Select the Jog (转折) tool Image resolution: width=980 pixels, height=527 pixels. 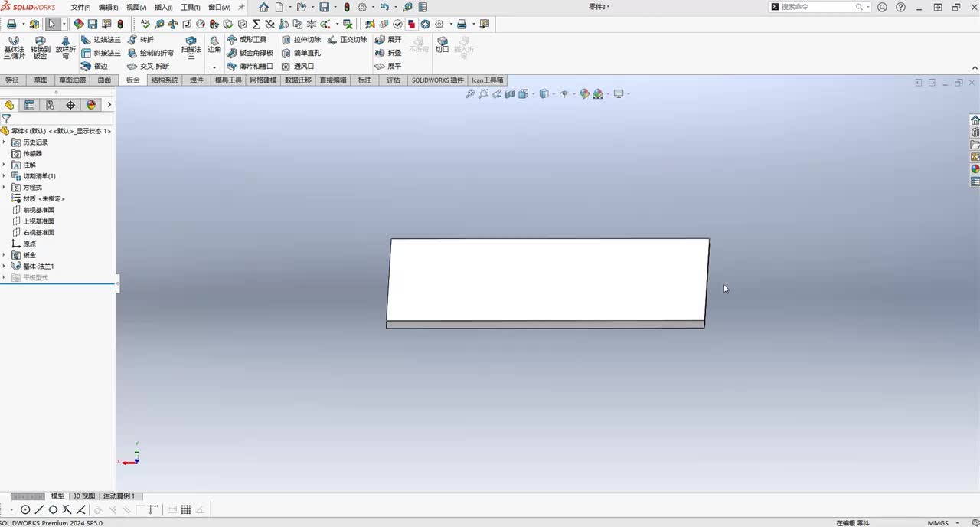click(140, 40)
